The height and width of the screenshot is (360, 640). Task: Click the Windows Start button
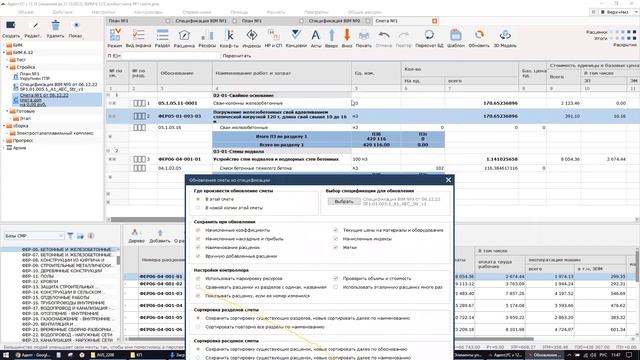coord(6,355)
